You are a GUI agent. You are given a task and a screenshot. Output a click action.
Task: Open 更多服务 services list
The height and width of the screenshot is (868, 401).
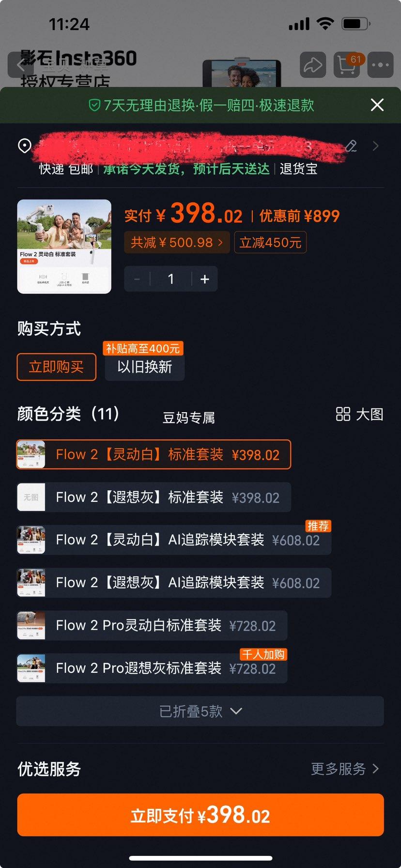point(344,769)
